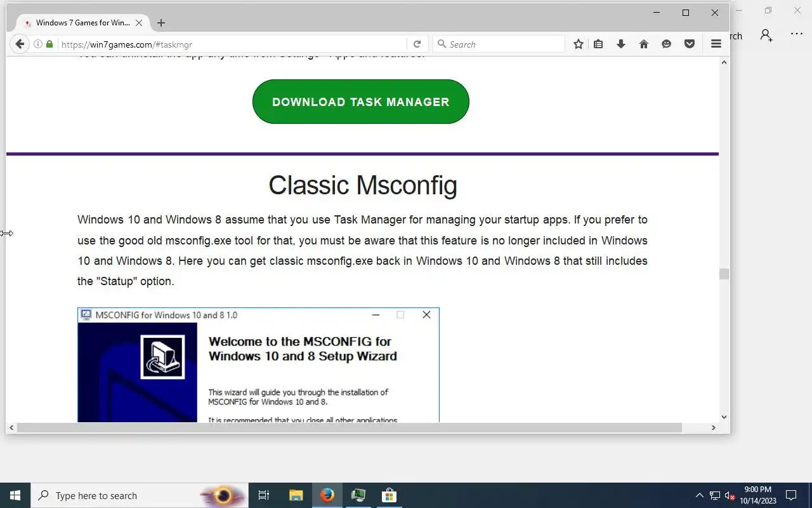This screenshot has height=508, width=812.
Task: Close the Windows 7 Games tab
Action: tap(139, 23)
